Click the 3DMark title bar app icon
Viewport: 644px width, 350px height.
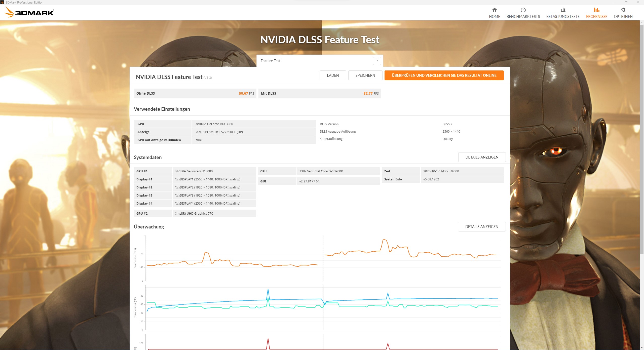(2, 2)
